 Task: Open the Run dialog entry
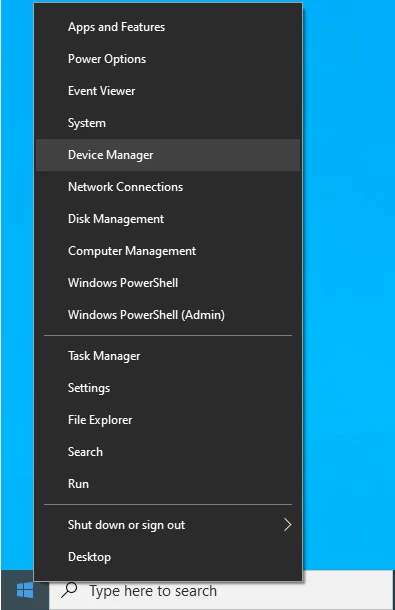[168, 484]
